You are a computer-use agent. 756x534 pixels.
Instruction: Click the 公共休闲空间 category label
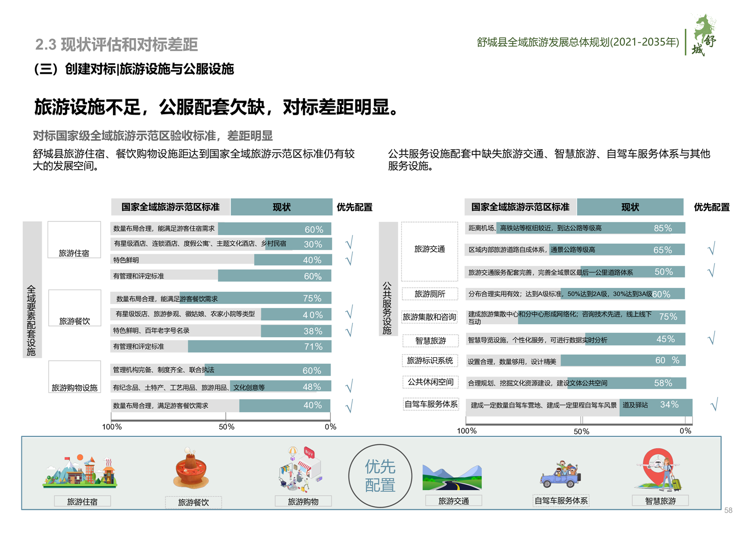point(430,382)
